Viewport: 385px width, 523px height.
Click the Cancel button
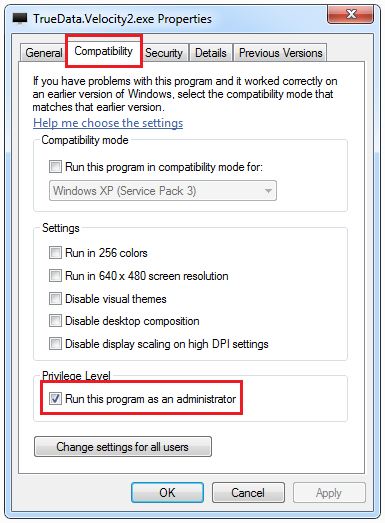(x=248, y=492)
